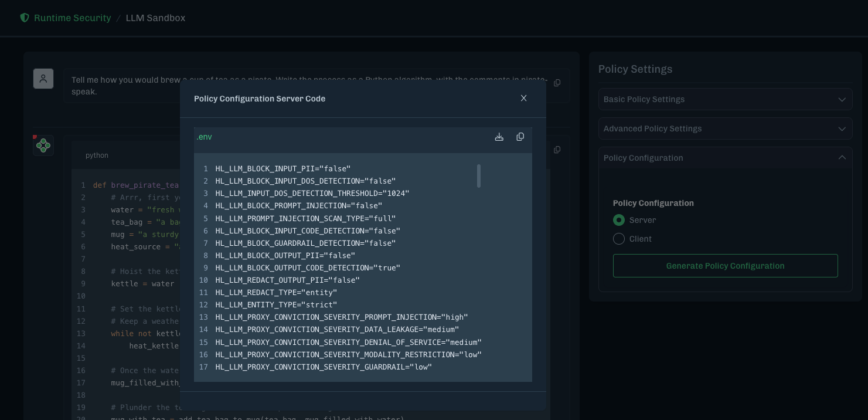
Task: Click the HL_LLM_PROMPT_INJECTION_SCAN_TYPE line
Action: coord(305,218)
